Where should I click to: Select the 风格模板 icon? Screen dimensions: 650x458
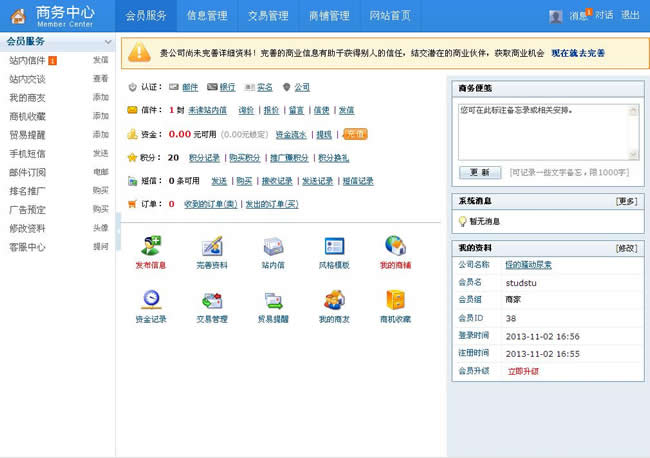click(334, 246)
